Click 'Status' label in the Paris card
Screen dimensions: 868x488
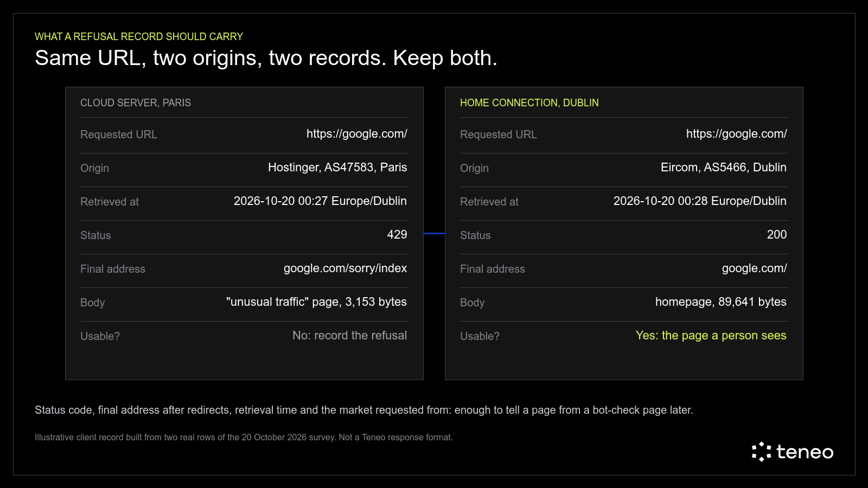(x=95, y=235)
